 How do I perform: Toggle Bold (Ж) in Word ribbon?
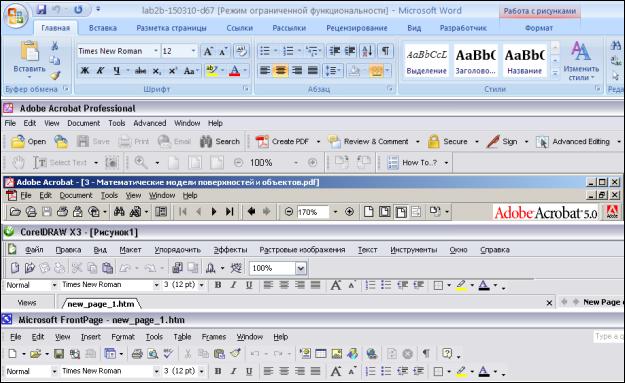(x=85, y=71)
